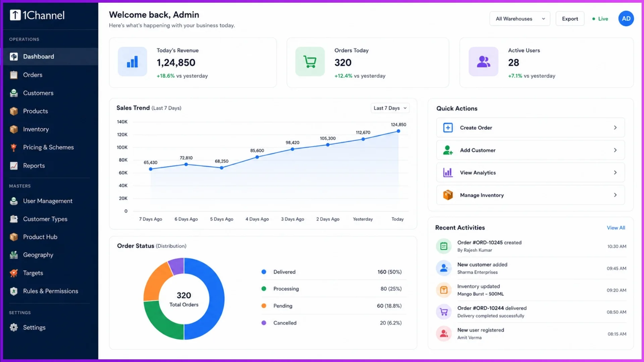This screenshot has height=362, width=644.
Task: Click the Add Customer person icon
Action: (448, 150)
